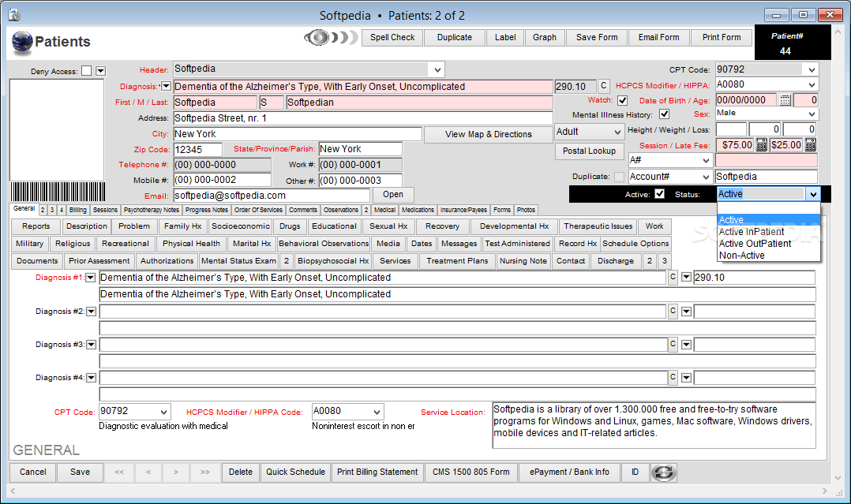The height and width of the screenshot is (504, 851).
Task: Switch to the Medications tab
Action: click(418, 210)
